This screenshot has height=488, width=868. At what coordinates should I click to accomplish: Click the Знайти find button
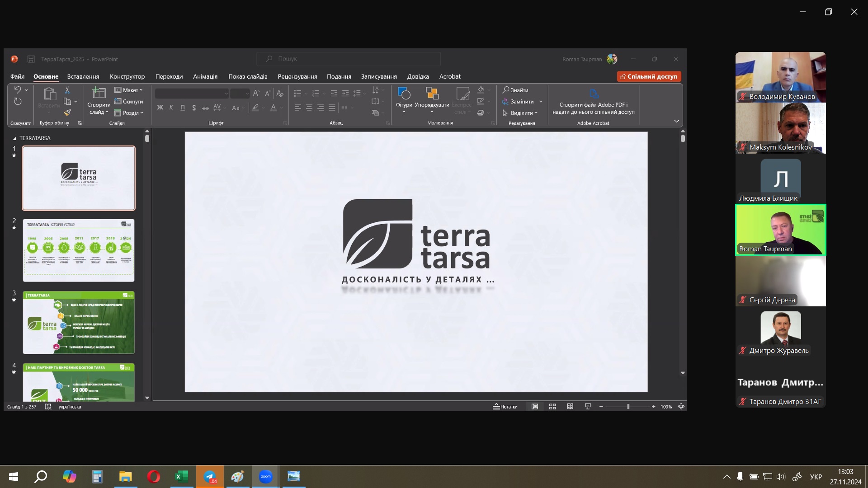click(x=515, y=90)
